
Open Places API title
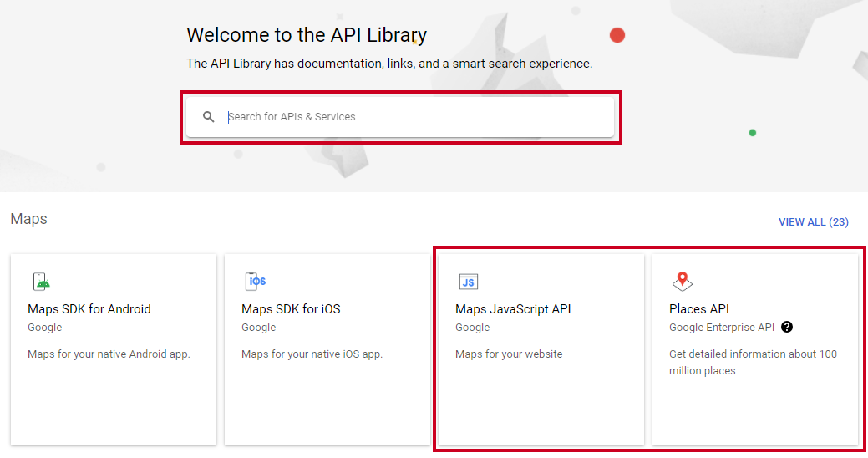coord(698,309)
